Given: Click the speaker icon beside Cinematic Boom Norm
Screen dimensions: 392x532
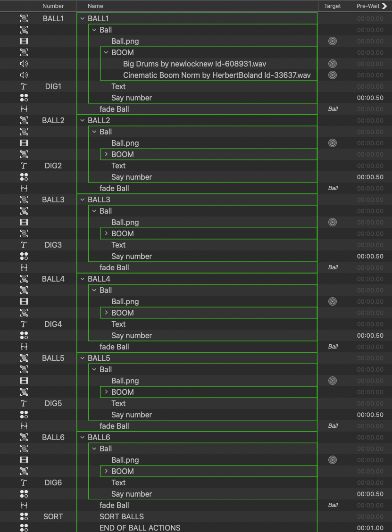Looking at the screenshot, I should (x=24, y=75).
